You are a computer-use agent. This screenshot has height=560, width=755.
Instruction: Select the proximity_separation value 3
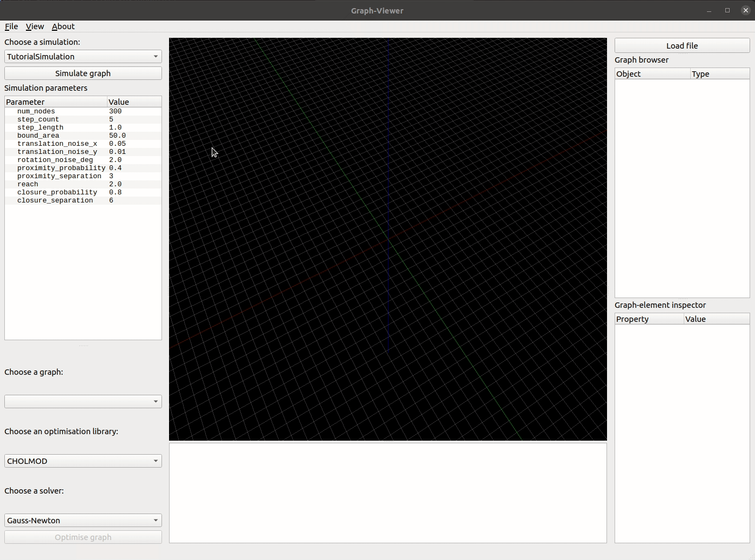pos(111,176)
